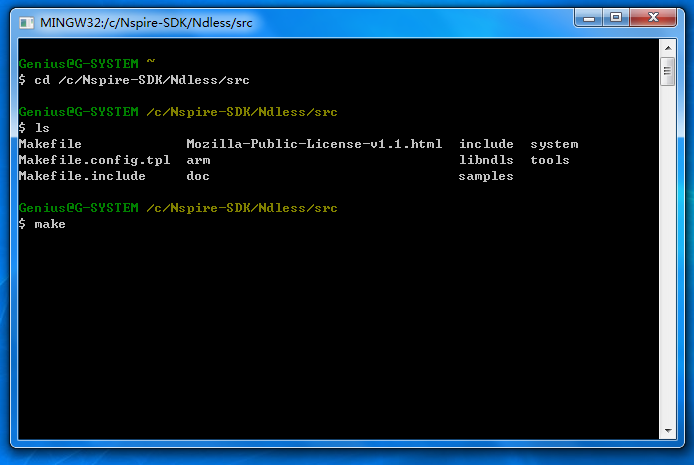
Task: Click the 'Makefile' entry in the listing
Action: tap(50, 144)
